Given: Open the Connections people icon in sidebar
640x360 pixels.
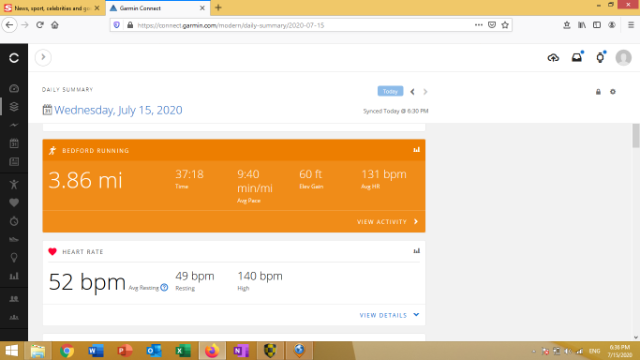Looking at the screenshot, I should tap(14, 299).
